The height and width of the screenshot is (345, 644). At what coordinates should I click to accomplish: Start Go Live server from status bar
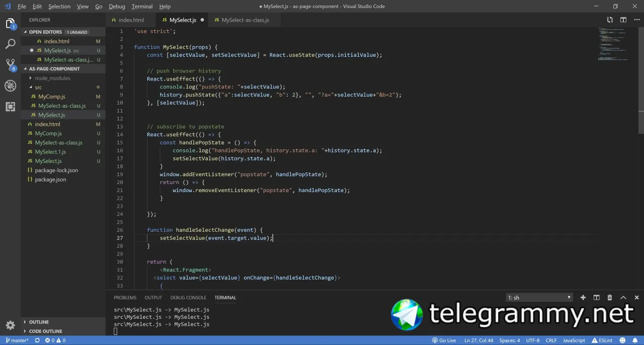pos(444,340)
